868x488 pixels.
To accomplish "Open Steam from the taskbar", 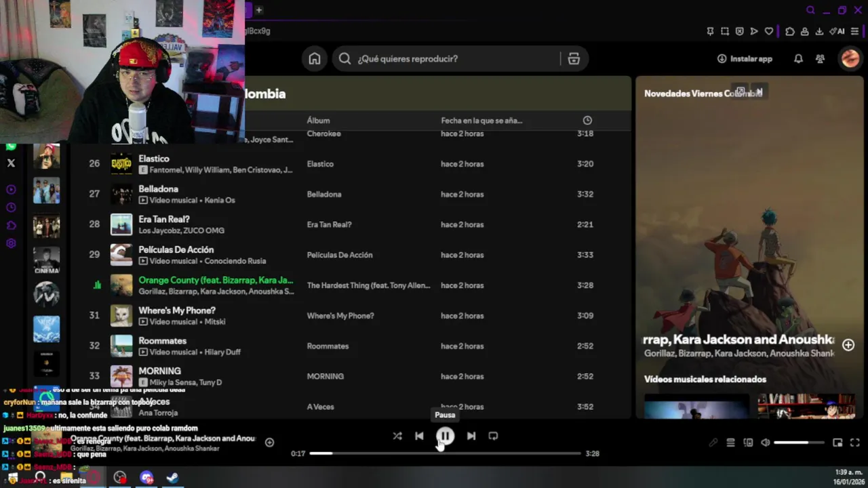I will (x=172, y=478).
